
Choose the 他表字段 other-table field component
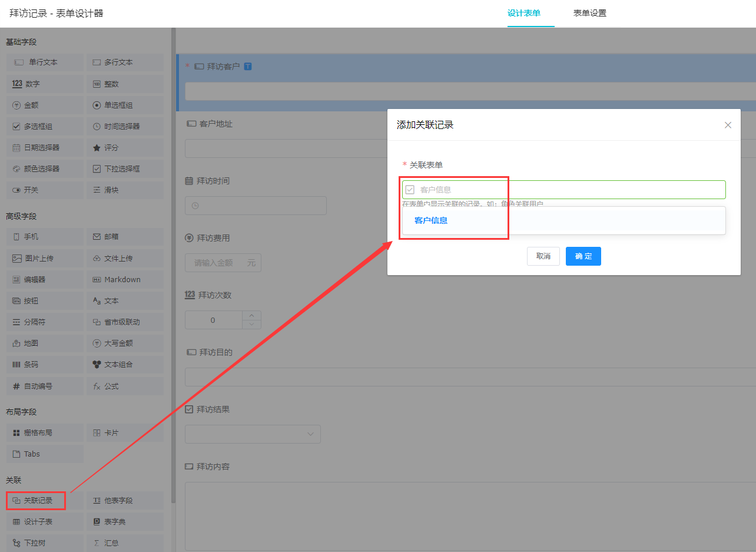[x=125, y=500]
